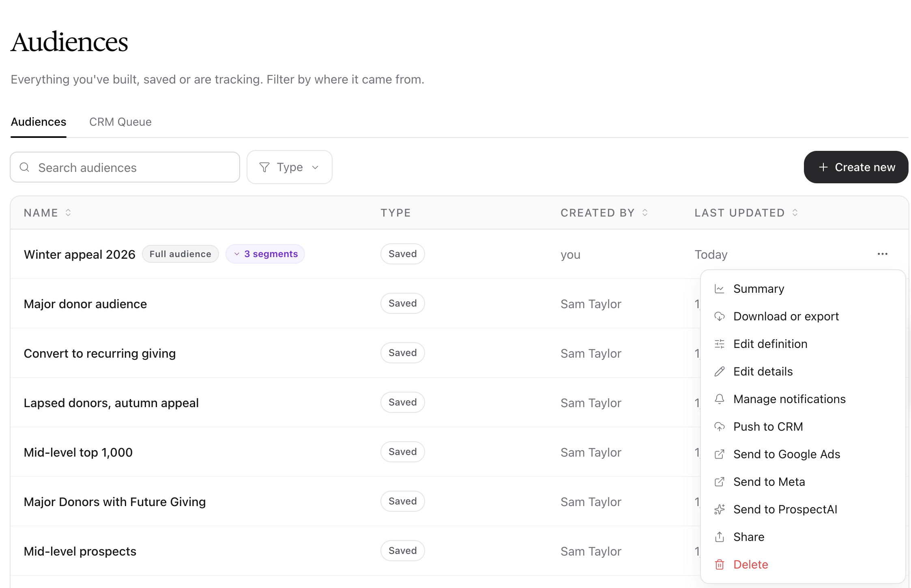Open the Major donor audience row
The width and height of the screenshot is (911, 588).
tap(85, 304)
